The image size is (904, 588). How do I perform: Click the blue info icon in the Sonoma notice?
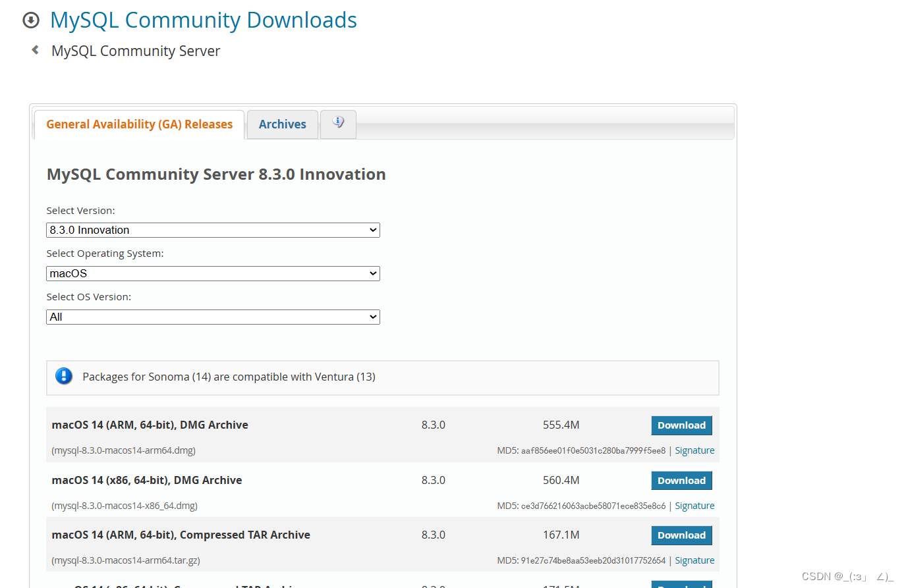click(64, 377)
